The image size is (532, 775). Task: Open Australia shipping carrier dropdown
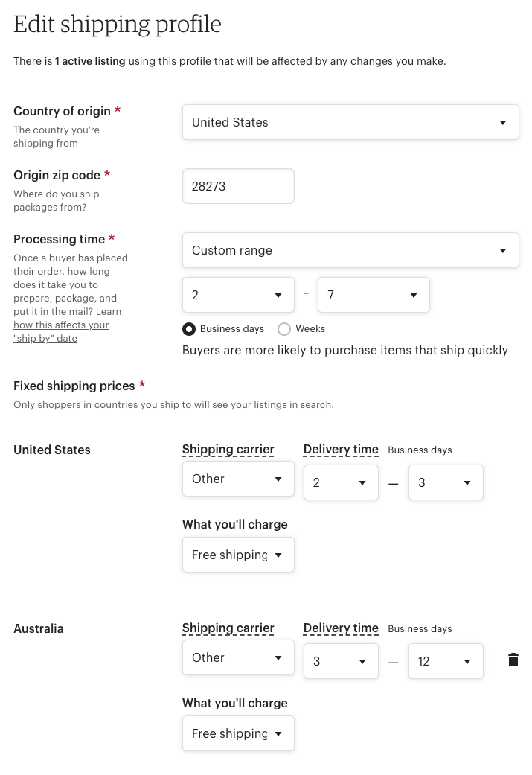[238, 657]
